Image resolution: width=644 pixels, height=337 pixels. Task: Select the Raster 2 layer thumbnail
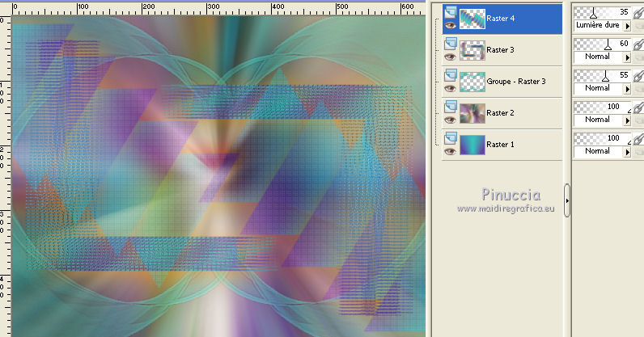pyautogui.click(x=472, y=114)
